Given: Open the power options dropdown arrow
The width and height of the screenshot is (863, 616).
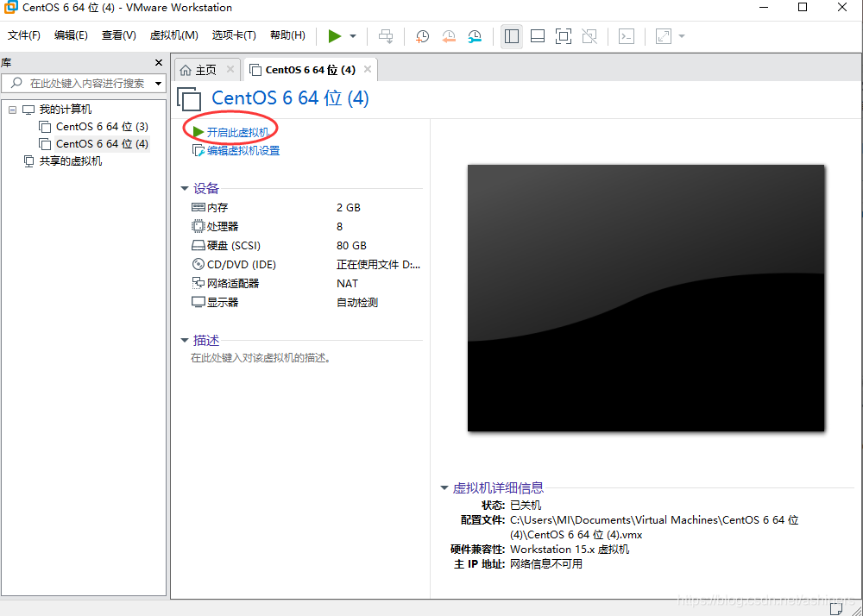Looking at the screenshot, I should pyautogui.click(x=353, y=36).
